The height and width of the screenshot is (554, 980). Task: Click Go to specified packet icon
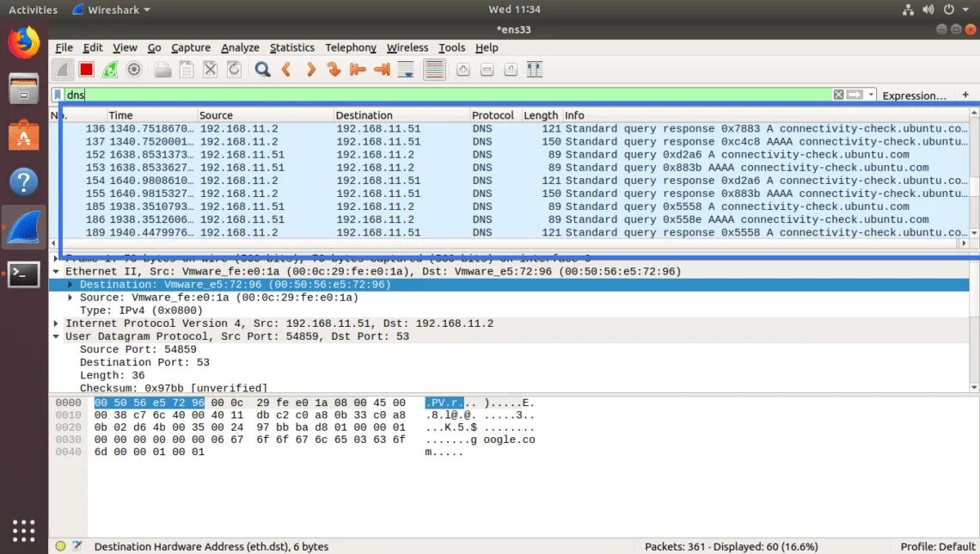(x=334, y=70)
